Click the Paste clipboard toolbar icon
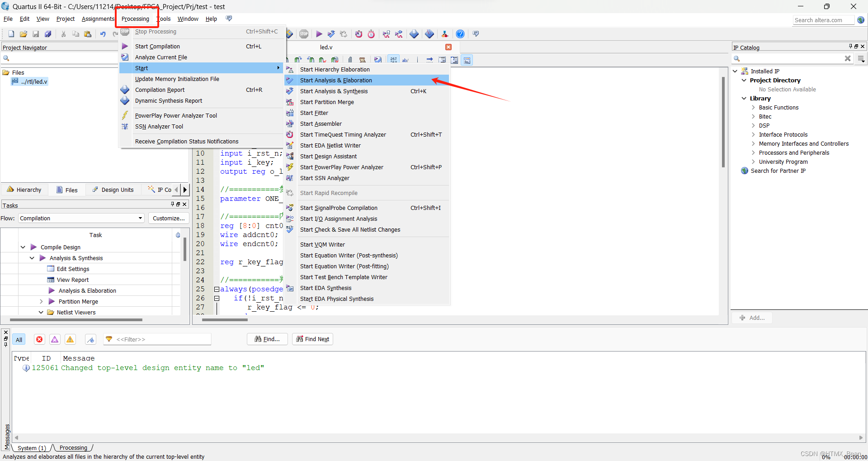868x461 pixels. [x=88, y=34]
